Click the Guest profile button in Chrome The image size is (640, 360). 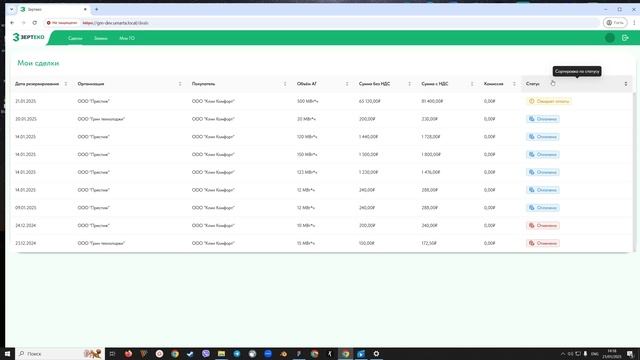click(x=615, y=23)
